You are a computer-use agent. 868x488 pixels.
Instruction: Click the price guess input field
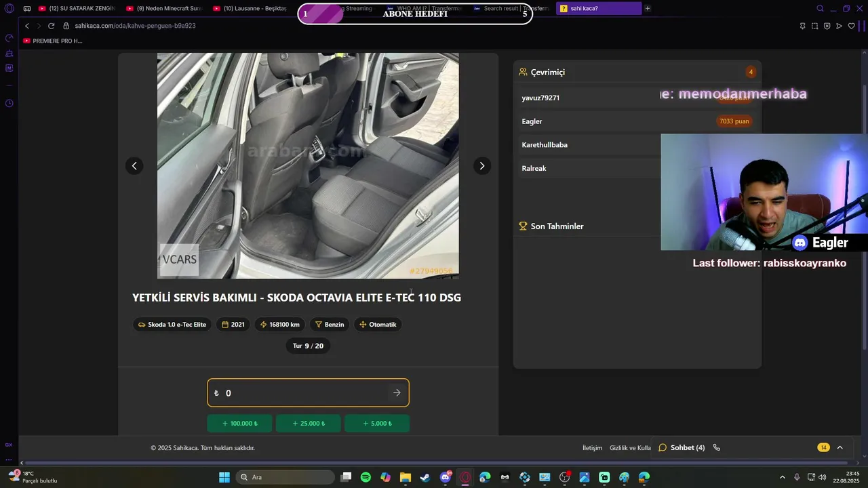[x=308, y=393]
